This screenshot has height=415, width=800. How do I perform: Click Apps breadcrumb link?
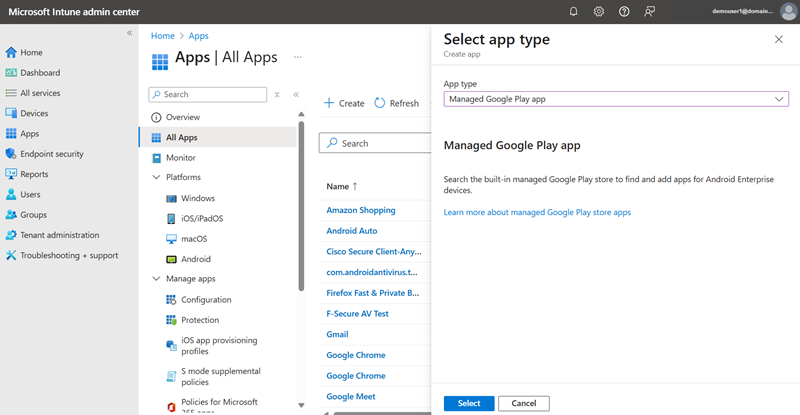pyautogui.click(x=198, y=36)
